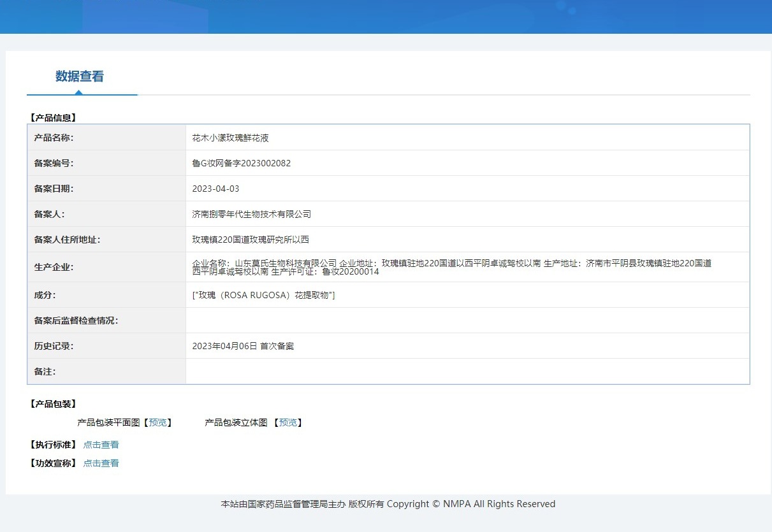Click registrant 济南捌零年代生物技术有限公司
Viewport: 772px width, 532px height.
(x=251, y=214)
